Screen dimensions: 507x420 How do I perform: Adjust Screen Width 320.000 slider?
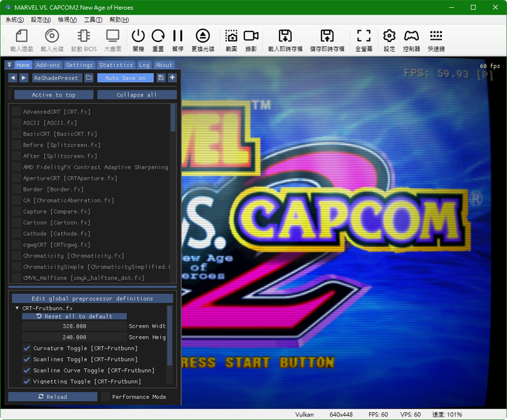pyautogui.click(x=74, y=326)
